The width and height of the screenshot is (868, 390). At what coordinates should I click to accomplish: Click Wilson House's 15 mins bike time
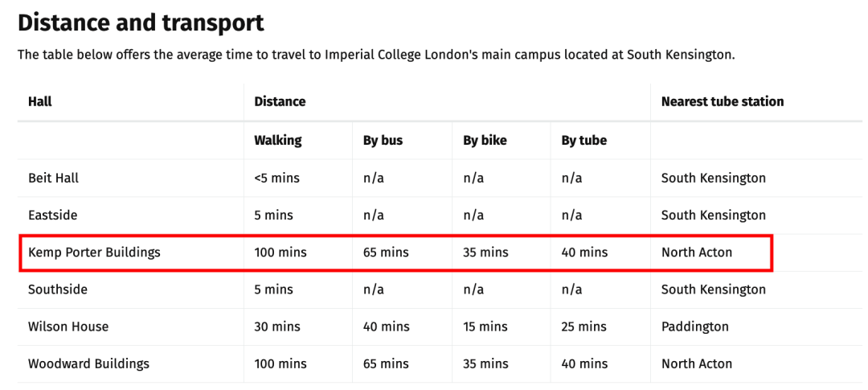coord(485,326)
